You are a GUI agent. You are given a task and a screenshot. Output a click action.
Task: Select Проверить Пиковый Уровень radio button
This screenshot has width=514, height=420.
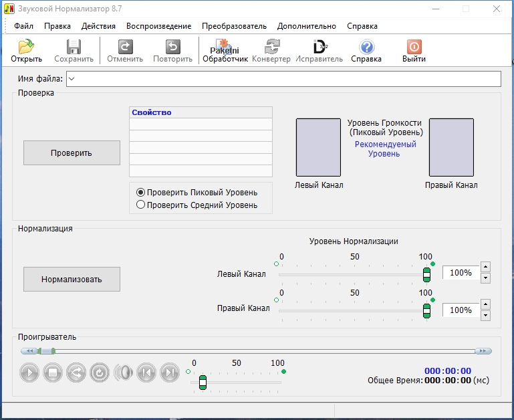[140, 192]
